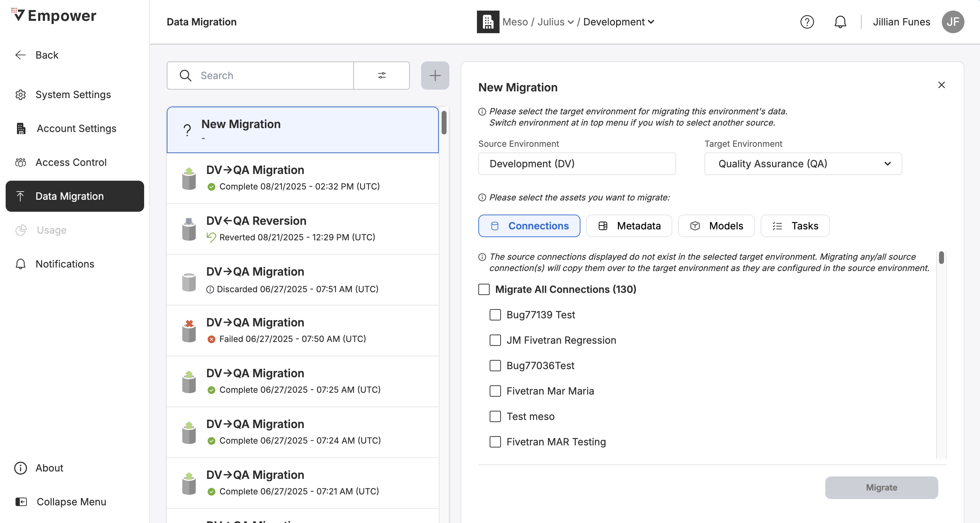Viewport: 980px width, 523px height.
Task: Click the help question mark icon
Action: [x=807, y=22]
